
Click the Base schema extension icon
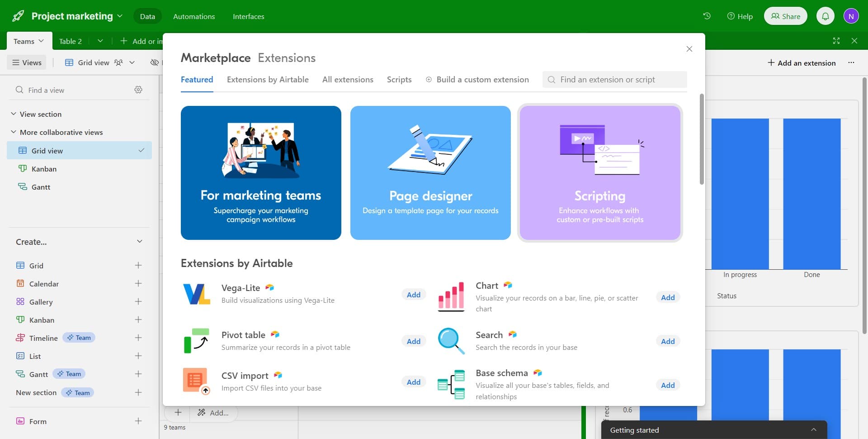451,384
